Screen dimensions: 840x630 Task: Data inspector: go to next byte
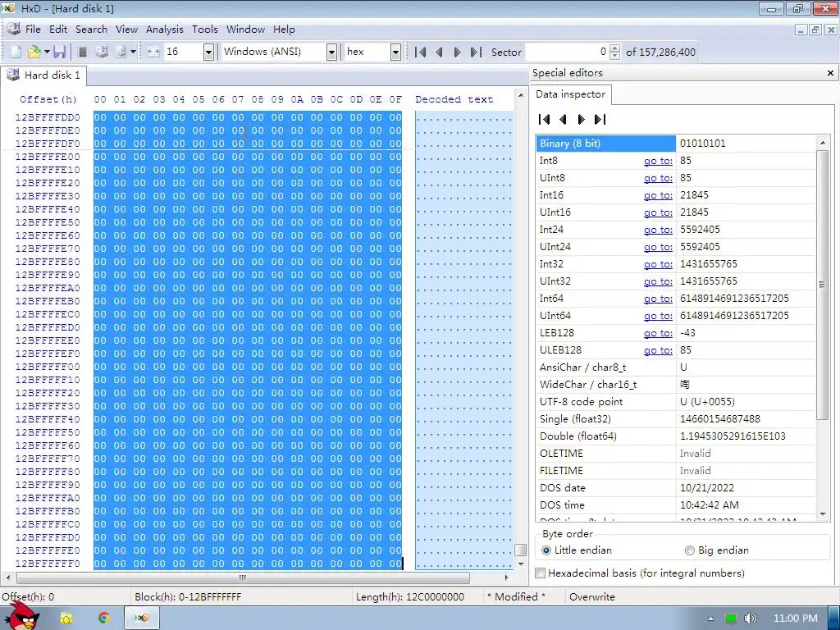[x=582, y=120]
